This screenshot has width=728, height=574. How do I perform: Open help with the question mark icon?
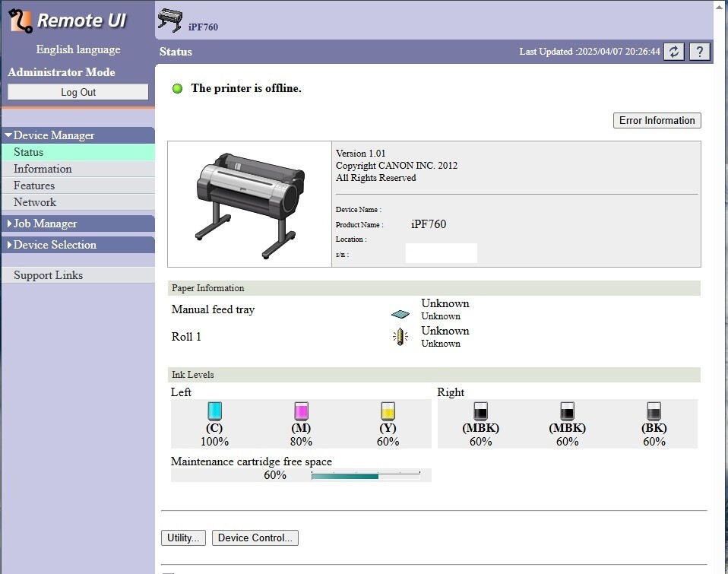pyautogui.click(x=699, y=52)
